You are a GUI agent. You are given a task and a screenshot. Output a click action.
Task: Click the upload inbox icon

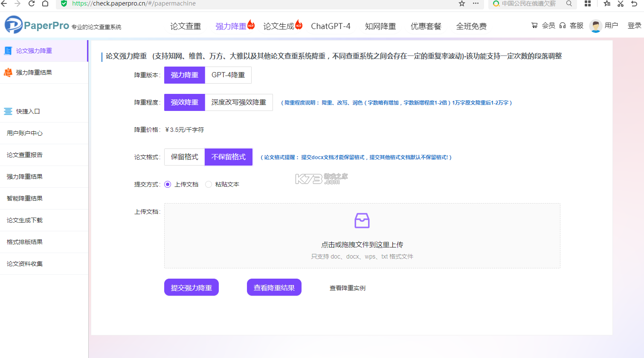tap(362, 221)
